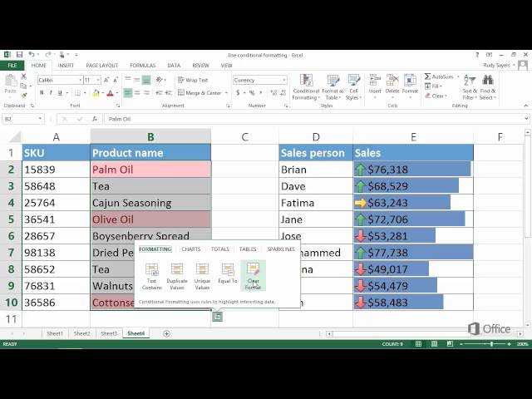
Task: Select column E header
Action: tap(413, 136)
